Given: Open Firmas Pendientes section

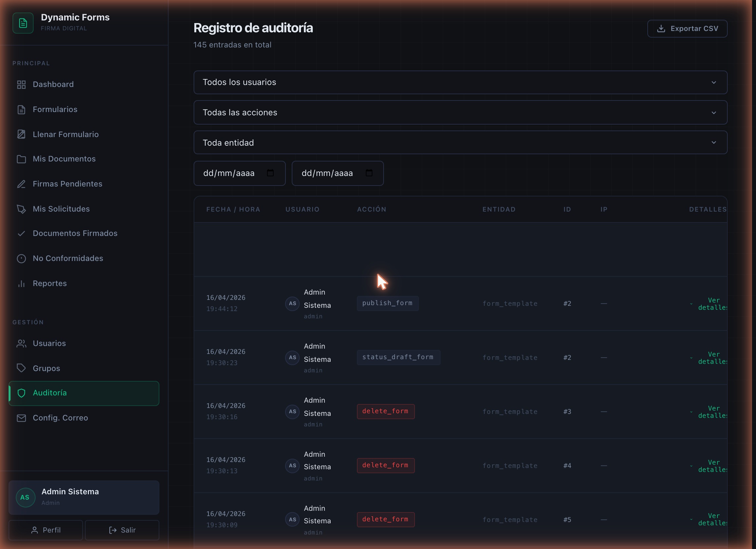Looking at the screenshot, I should pyautogui.click(x=84, y=184).
